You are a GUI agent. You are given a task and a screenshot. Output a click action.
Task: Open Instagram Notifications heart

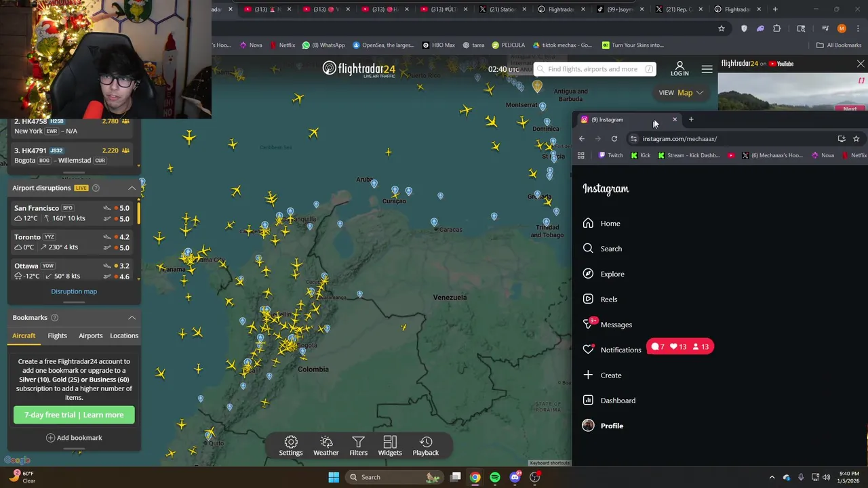(612, 350)
